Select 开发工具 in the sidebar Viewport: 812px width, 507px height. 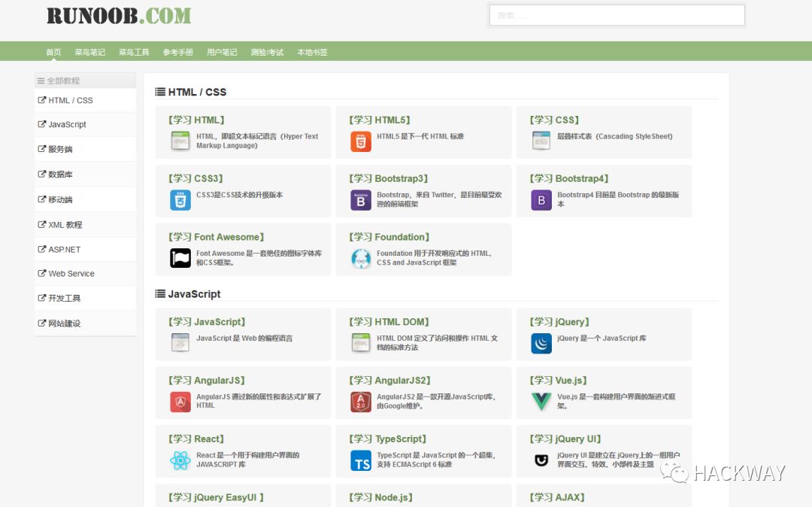(64, 299)
